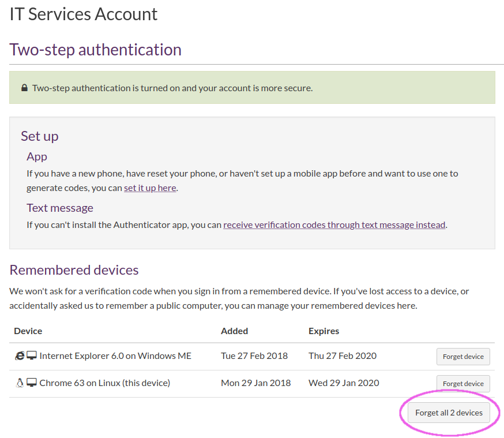504x438 pixels.
Task: Click the monitor icon beside Internet Explorer 6.0
Action: [x=32, y=356]
